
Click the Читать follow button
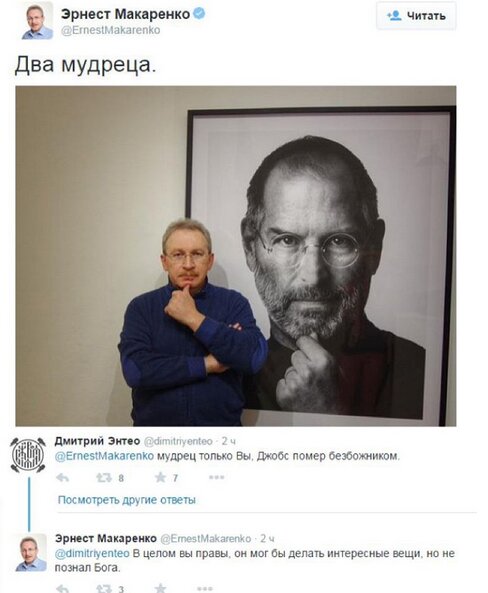tap(416, 16)
